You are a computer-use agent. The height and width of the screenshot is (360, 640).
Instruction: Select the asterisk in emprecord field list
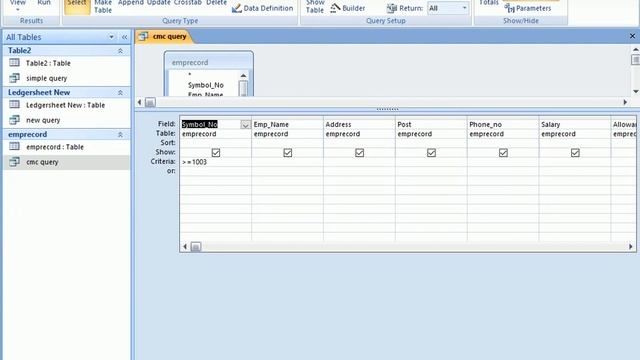[190, 75]
